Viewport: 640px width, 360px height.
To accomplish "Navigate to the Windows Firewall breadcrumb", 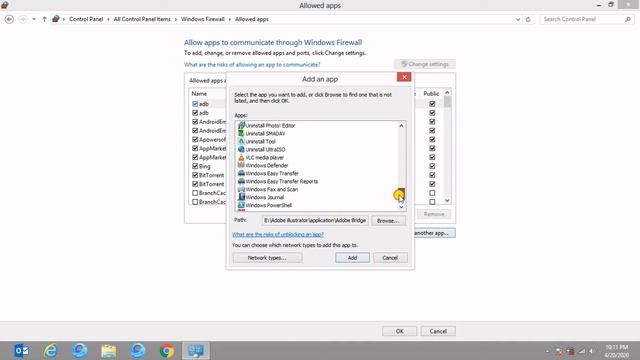I will click(x=202, y=19).
